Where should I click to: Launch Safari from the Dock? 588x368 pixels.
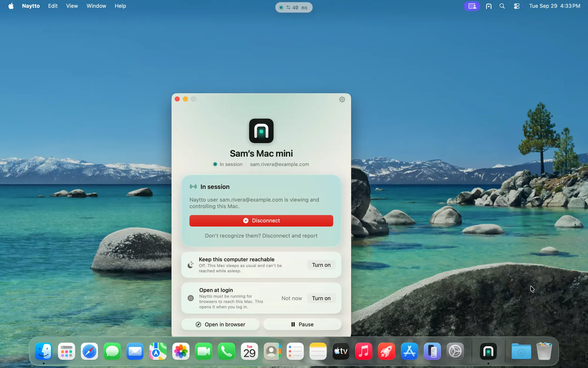tap(89, 351)
